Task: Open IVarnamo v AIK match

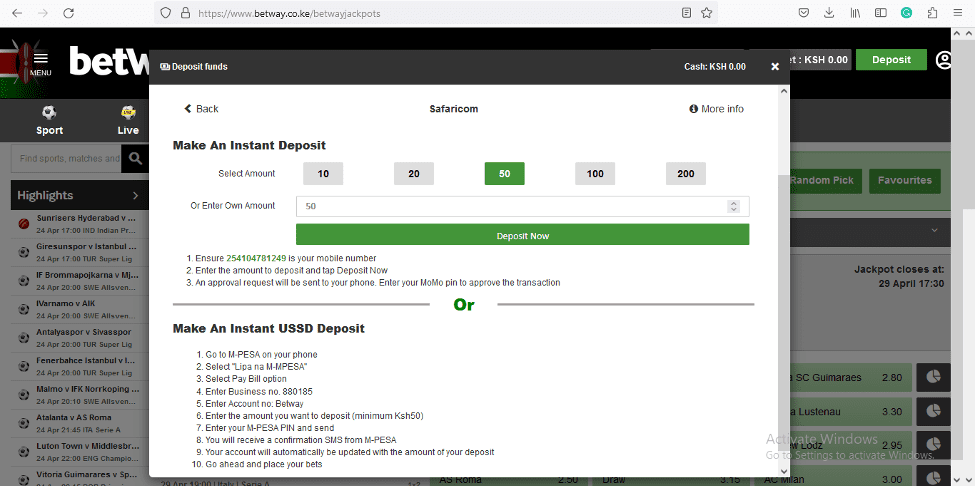Action: pyautogui.click(x=80, y=309)
